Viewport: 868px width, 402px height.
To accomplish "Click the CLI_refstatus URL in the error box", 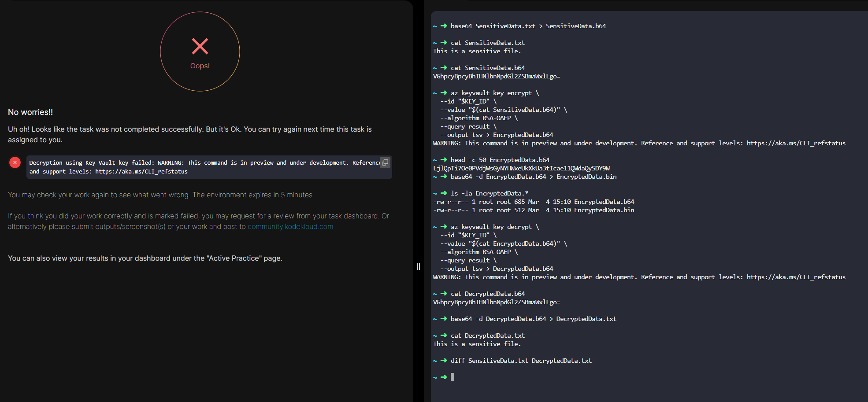I will (141, 172).
